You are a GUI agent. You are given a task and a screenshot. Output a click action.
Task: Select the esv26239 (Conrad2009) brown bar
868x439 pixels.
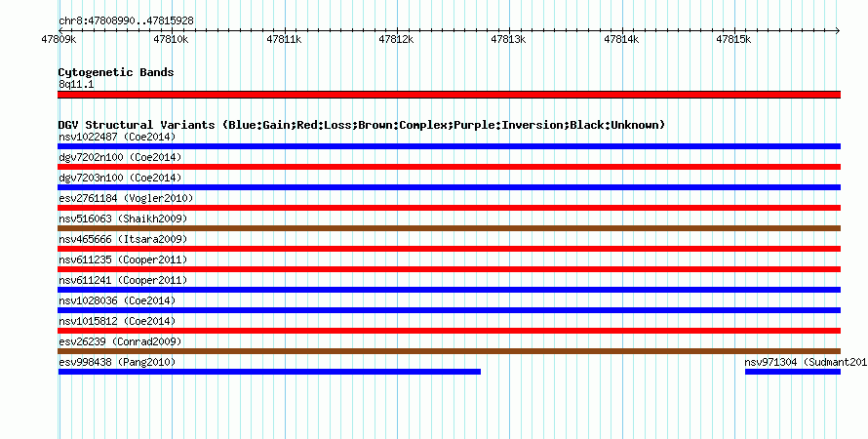(x=449, y=351)
